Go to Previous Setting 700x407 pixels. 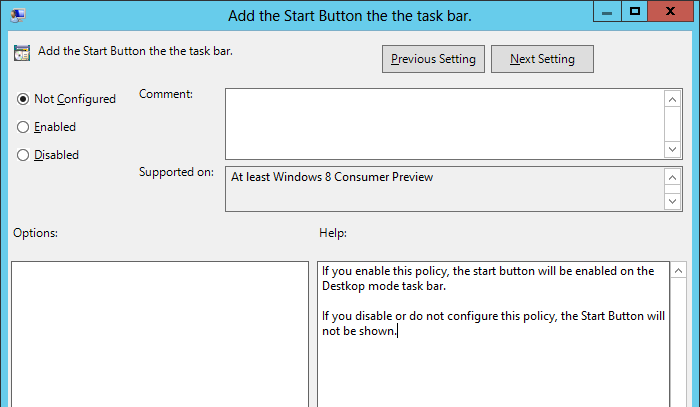coord(434,59)
